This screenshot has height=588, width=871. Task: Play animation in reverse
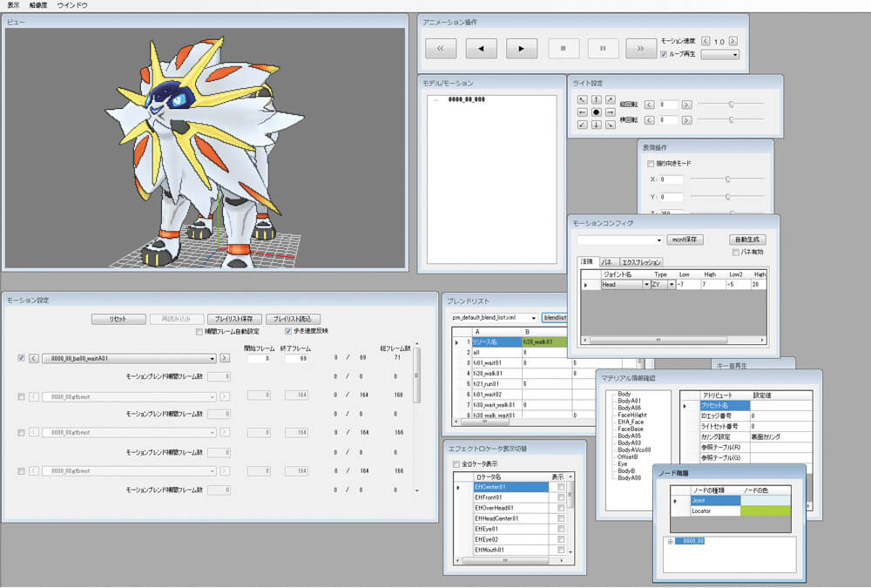(x=481, y=49)
